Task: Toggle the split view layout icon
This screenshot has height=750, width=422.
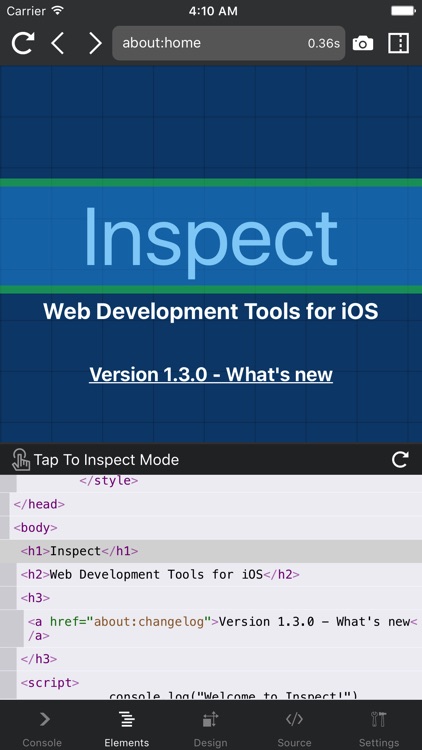Action: coord(398,43)
